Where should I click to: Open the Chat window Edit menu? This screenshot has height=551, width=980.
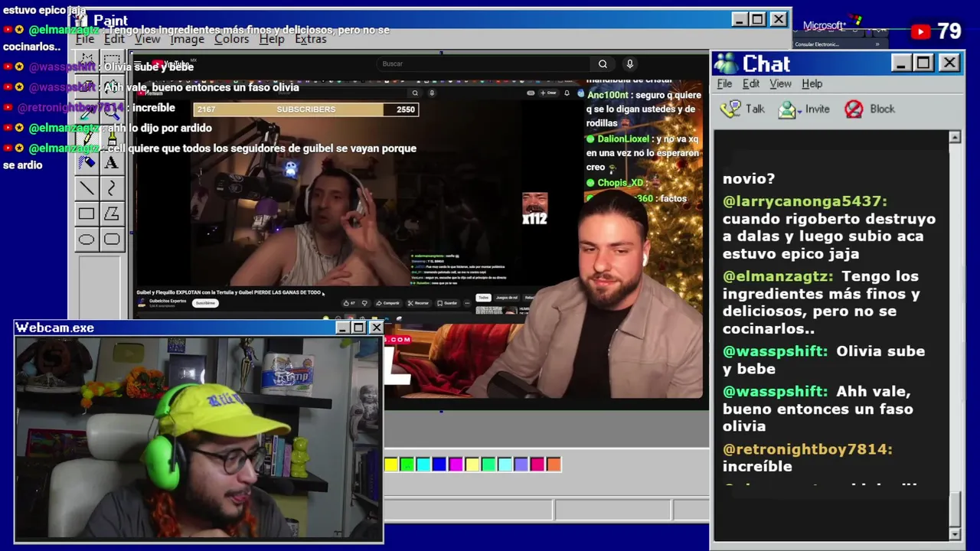click(x=751, y=84)
